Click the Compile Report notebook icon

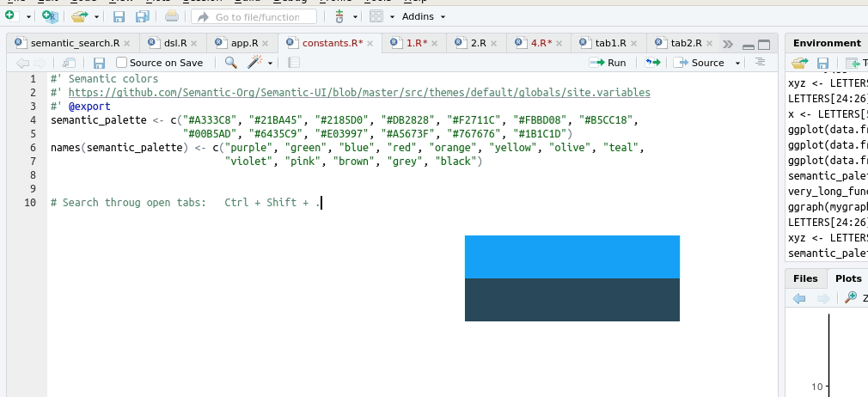(294, 63)
